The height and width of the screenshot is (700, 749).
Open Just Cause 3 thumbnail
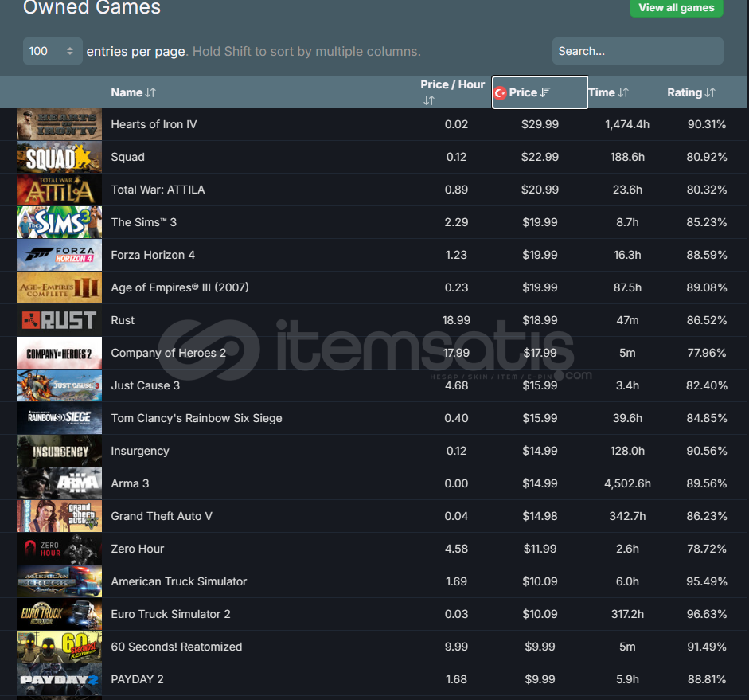(59, 385)
